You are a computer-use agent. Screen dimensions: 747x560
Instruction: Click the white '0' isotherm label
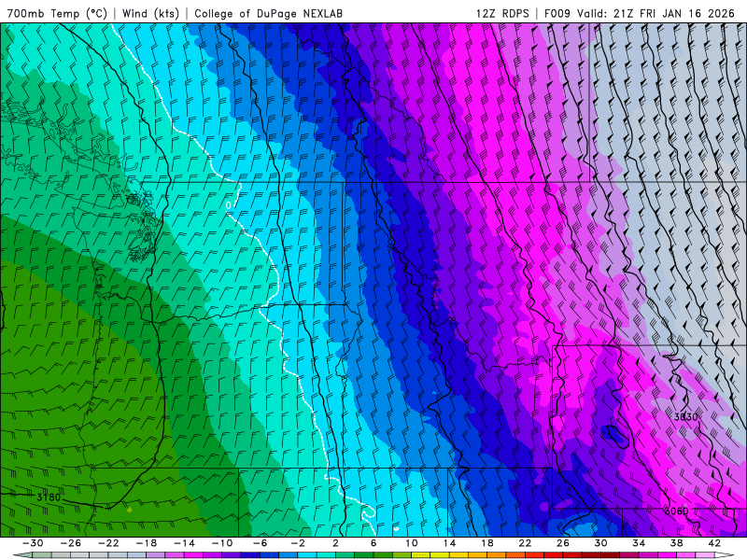229,205
